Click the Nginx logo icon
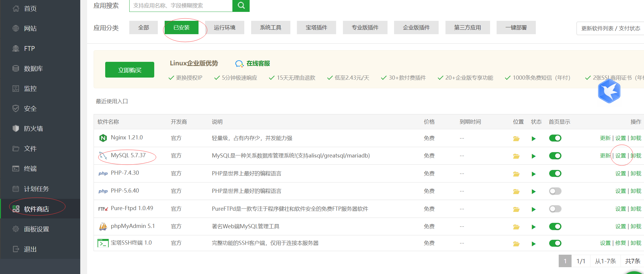 point(103,138)
